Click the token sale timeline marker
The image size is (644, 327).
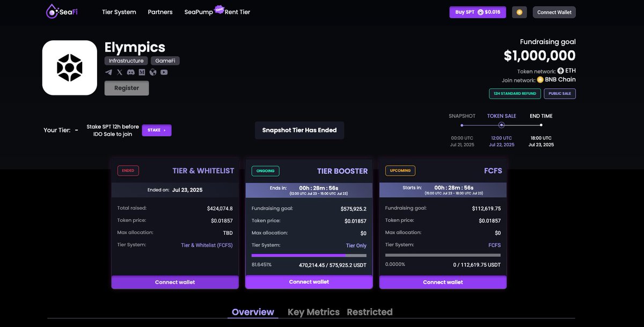501,125
